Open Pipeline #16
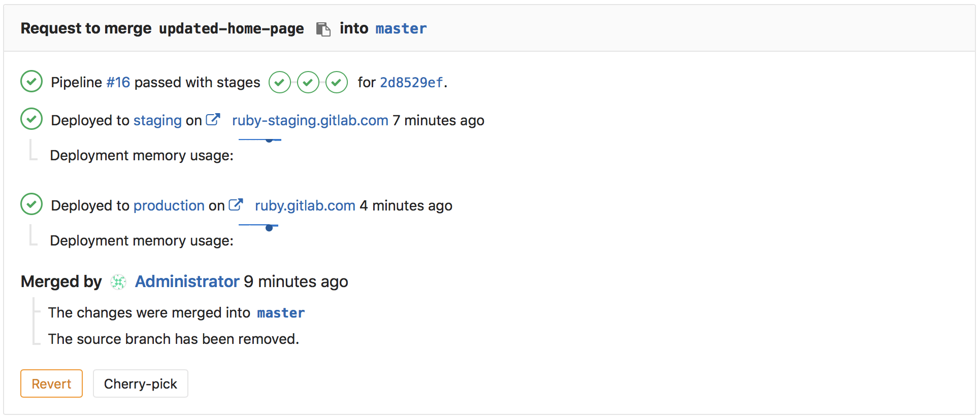980x420 pixels. pos(117,82)
